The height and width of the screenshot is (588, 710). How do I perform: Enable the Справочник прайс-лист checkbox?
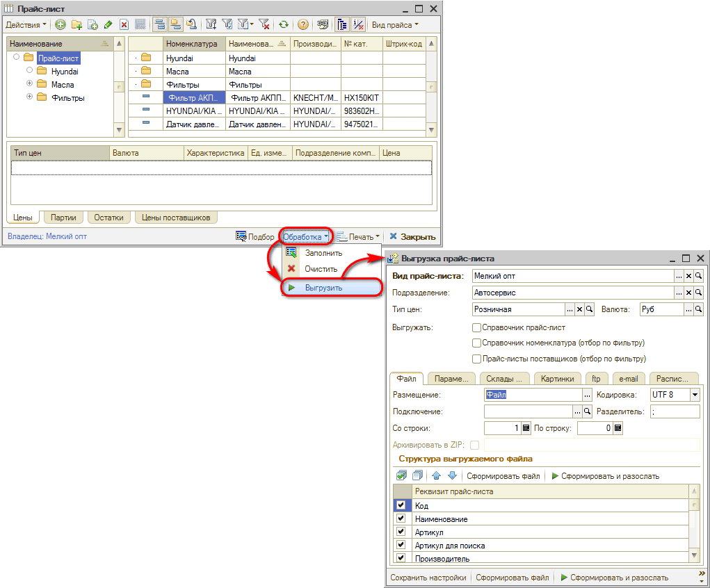point(477,327)
